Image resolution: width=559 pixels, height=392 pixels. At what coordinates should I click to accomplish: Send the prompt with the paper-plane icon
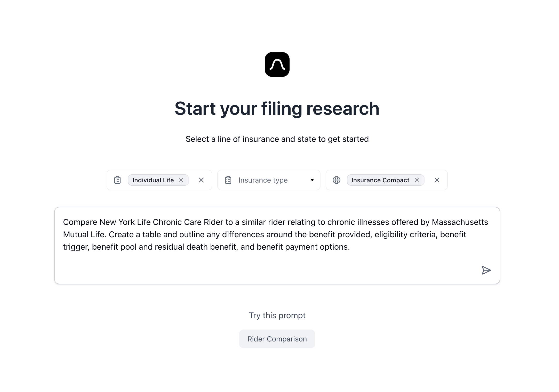pos(486,270)
